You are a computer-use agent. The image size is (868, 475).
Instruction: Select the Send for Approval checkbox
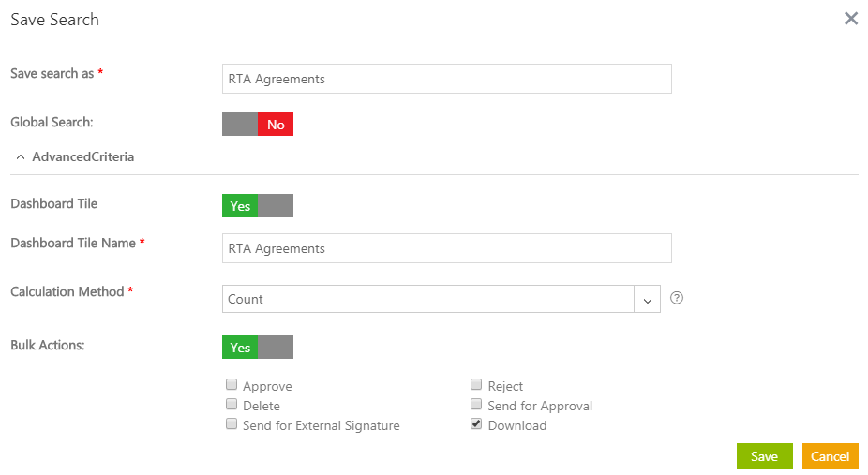[x=476, y=405]
